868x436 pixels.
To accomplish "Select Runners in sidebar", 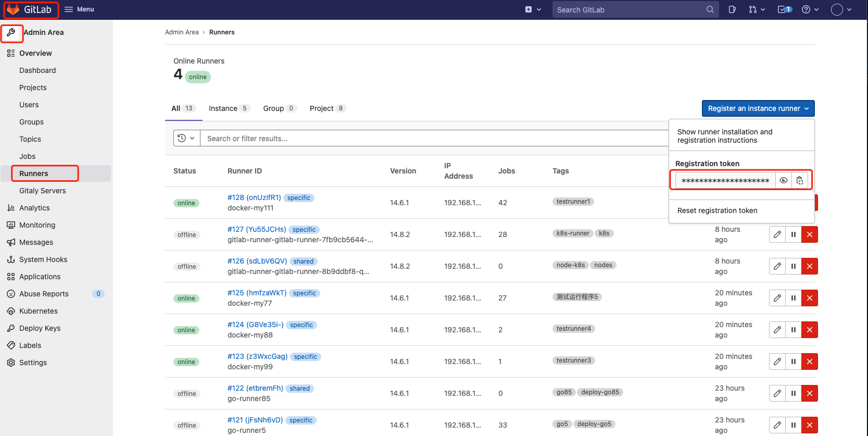I will tap(34, 173).
